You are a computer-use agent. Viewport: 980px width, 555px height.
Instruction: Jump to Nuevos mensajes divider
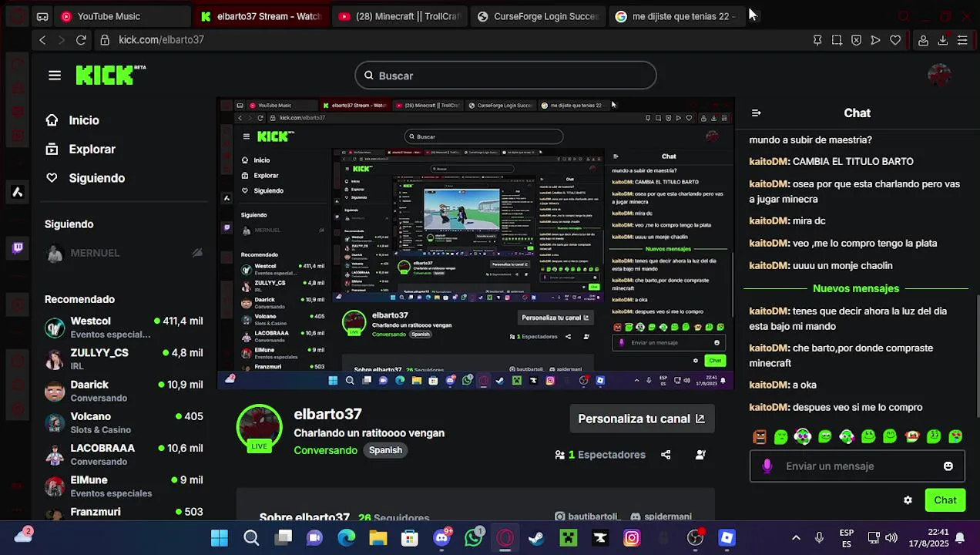click(856, 288)
